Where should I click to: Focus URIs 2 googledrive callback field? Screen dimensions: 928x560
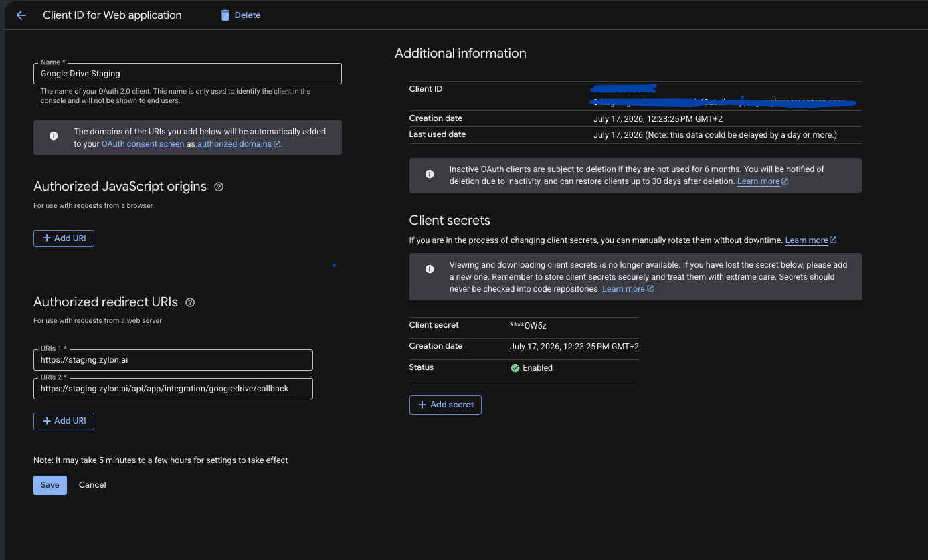click(173, 389)
